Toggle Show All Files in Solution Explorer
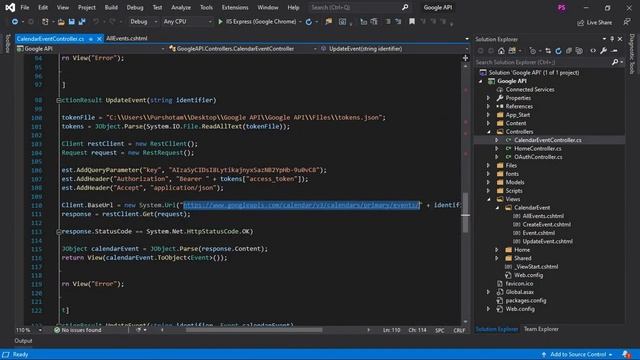Screen dimensions: 640x360 (x=579, y=51)
